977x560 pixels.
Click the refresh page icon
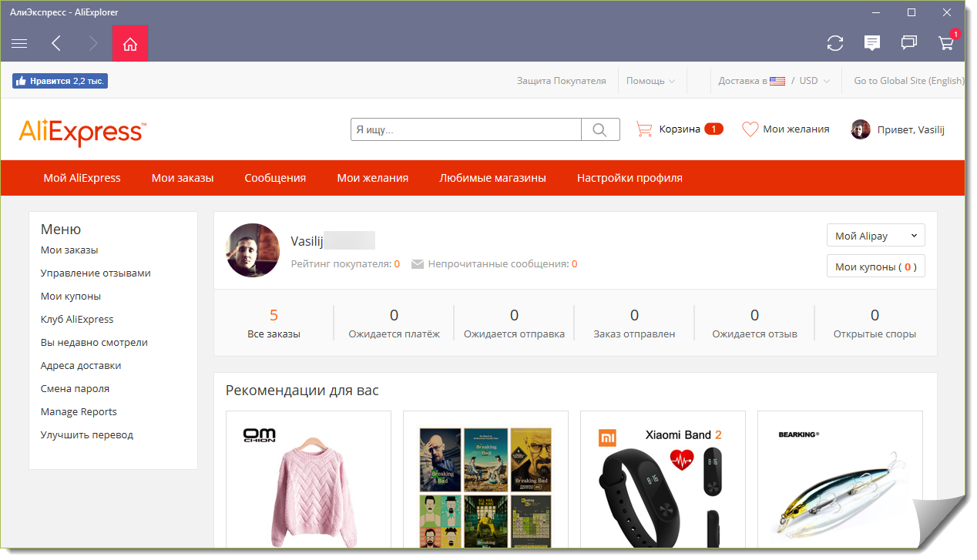(835, 44)
